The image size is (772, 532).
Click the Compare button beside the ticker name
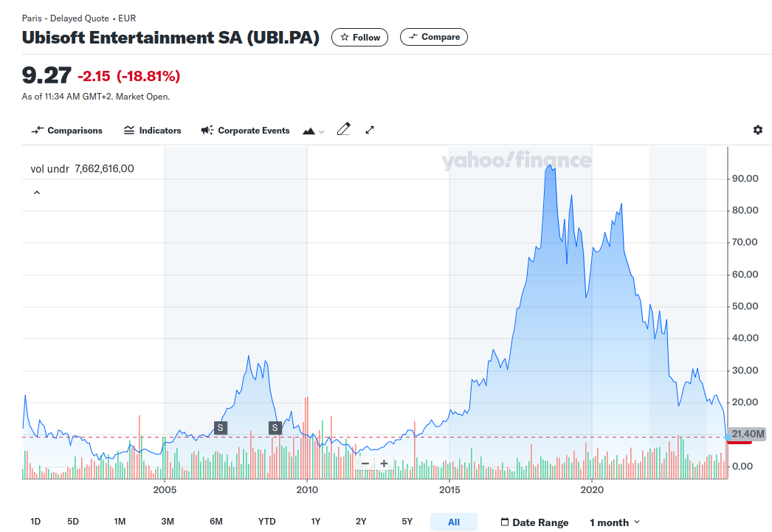434,37
